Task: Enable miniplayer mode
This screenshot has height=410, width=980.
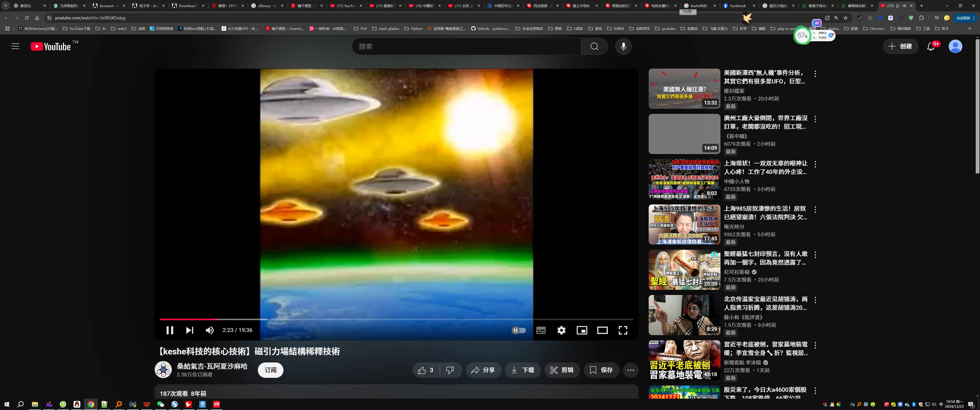Action: [x=582, y=330]
